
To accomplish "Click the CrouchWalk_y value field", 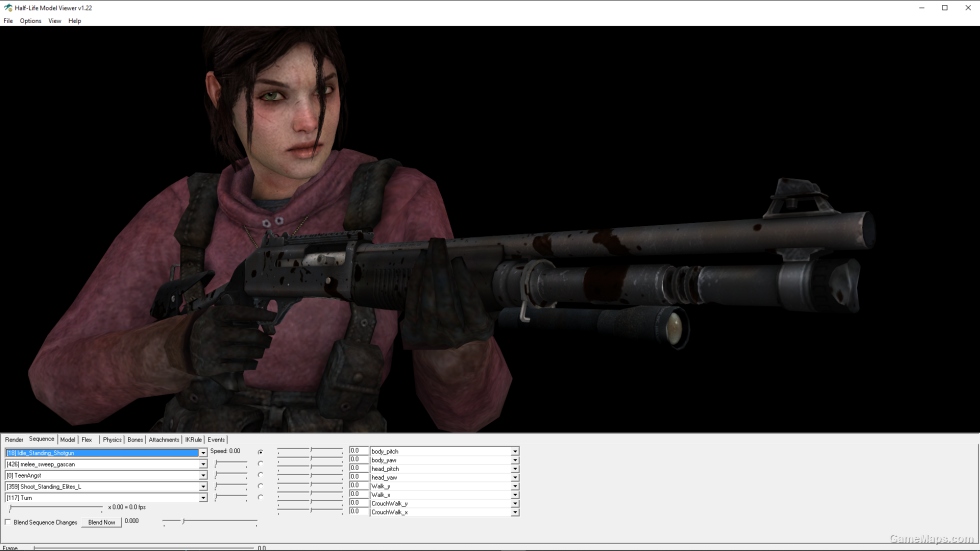I will 358,503.
